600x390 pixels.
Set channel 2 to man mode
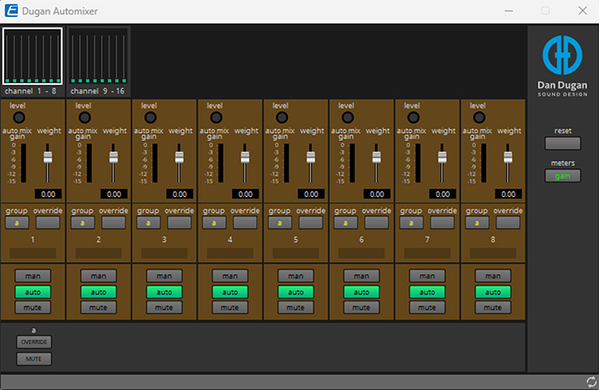pos(99,276)
